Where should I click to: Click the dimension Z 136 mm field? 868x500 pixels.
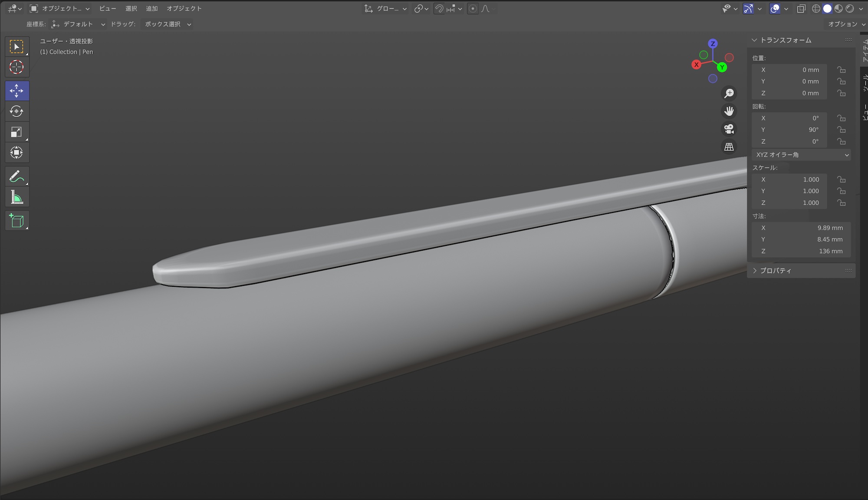801,251
